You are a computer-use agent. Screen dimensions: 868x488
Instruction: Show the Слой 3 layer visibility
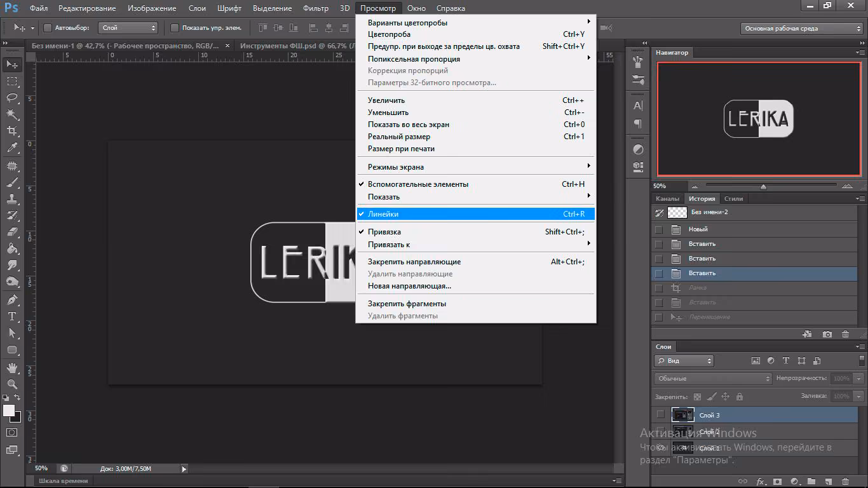coord(660,414)
